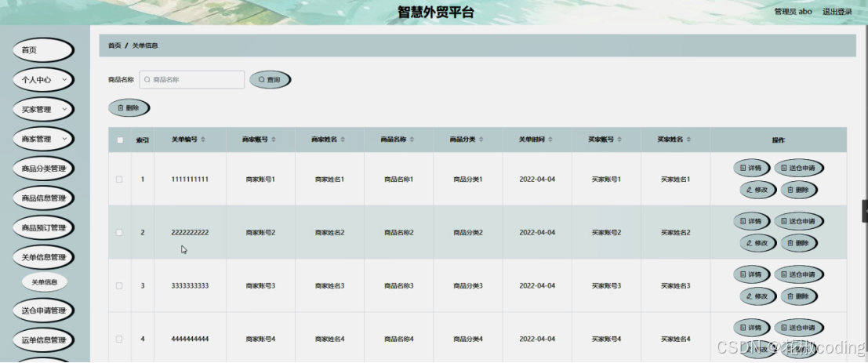Screen dimensions: 868x363
Task: Click 送仓申请 for row 1111111111
Action: (798, 168)
